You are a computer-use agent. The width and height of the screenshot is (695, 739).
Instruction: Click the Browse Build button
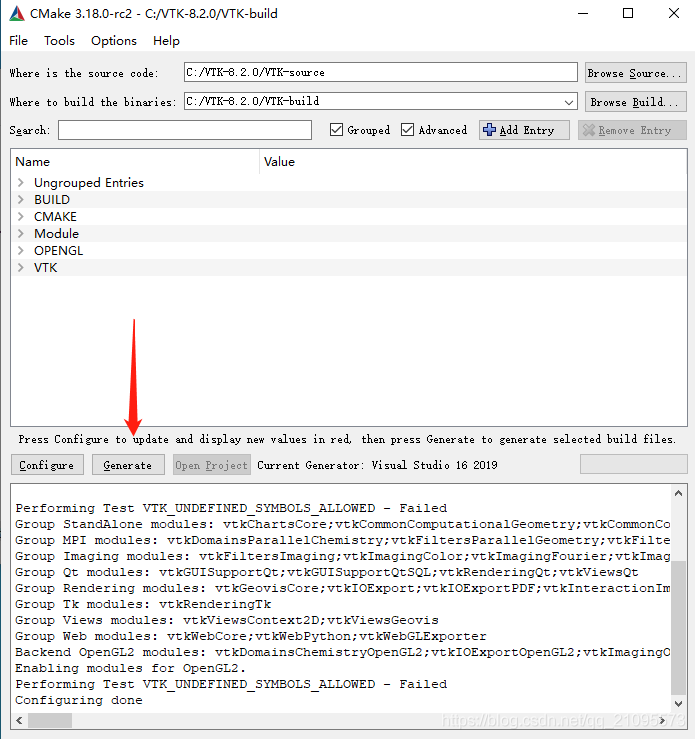tap(635, 102)
